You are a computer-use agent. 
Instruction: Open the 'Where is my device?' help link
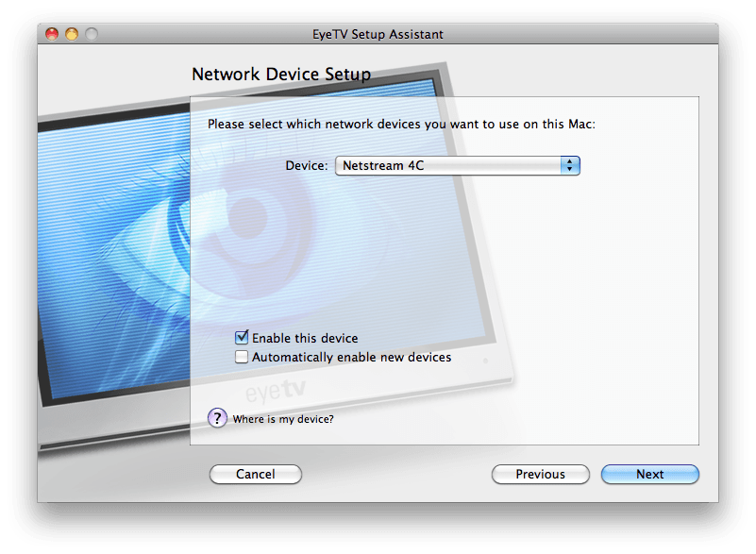pyautogui.click(x=283, y=419)
